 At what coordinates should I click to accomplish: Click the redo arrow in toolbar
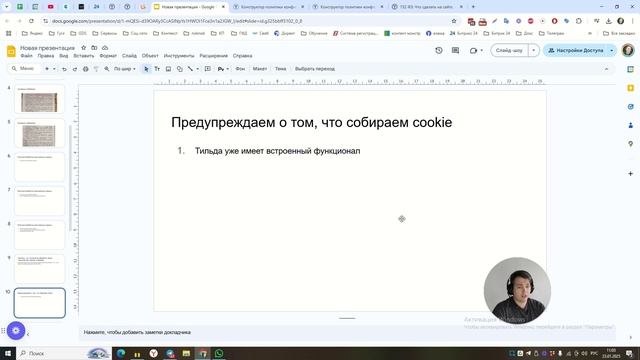[x=75, y=69]
